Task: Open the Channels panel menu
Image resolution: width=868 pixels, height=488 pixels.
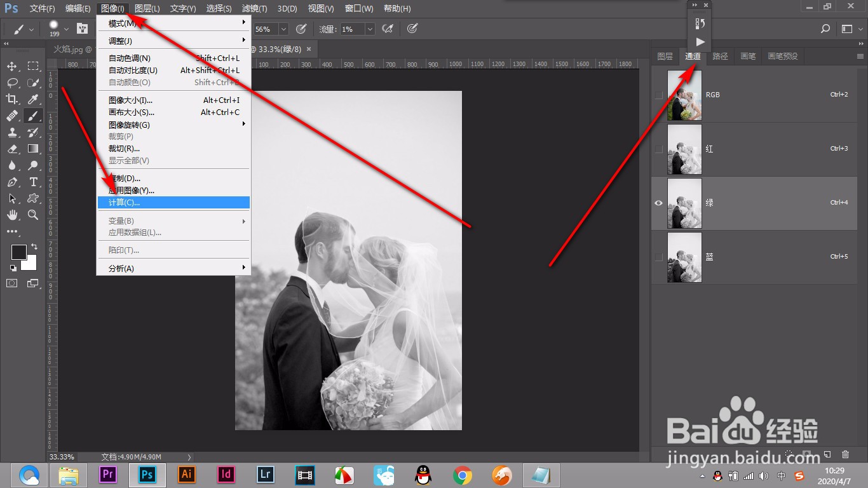Action: tap(860, 56)
